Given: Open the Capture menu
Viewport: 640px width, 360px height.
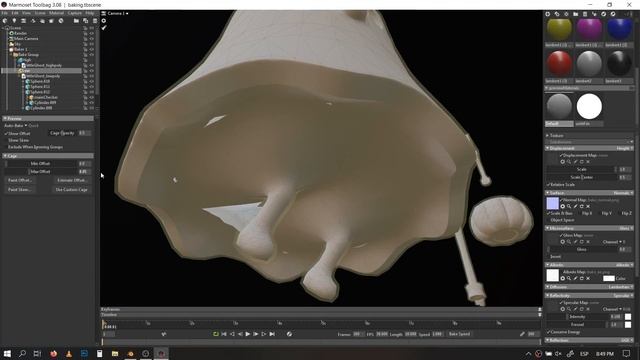Looking at the screenshot, I should 75,13.
